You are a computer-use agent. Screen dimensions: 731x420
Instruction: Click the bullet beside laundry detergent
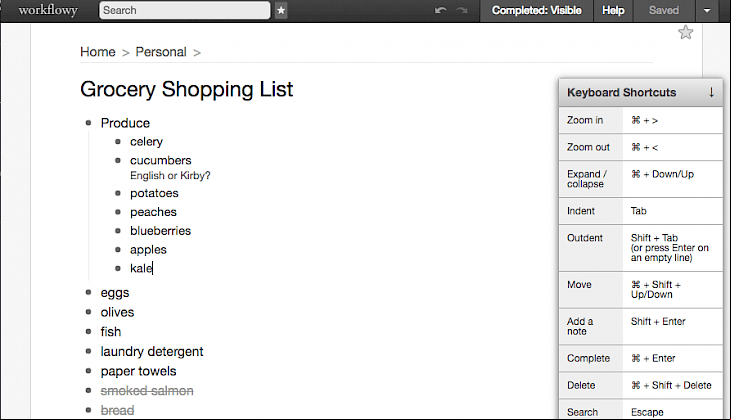point(89,351)
